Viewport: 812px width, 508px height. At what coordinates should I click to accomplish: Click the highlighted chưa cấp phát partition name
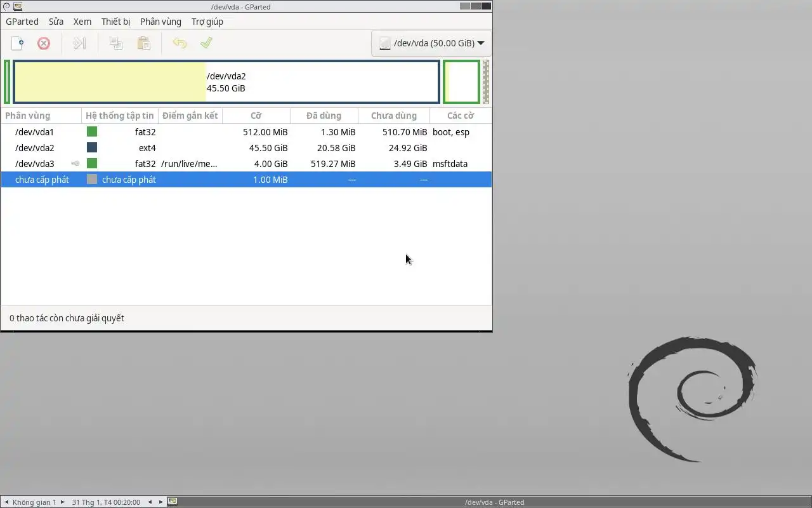42,180
